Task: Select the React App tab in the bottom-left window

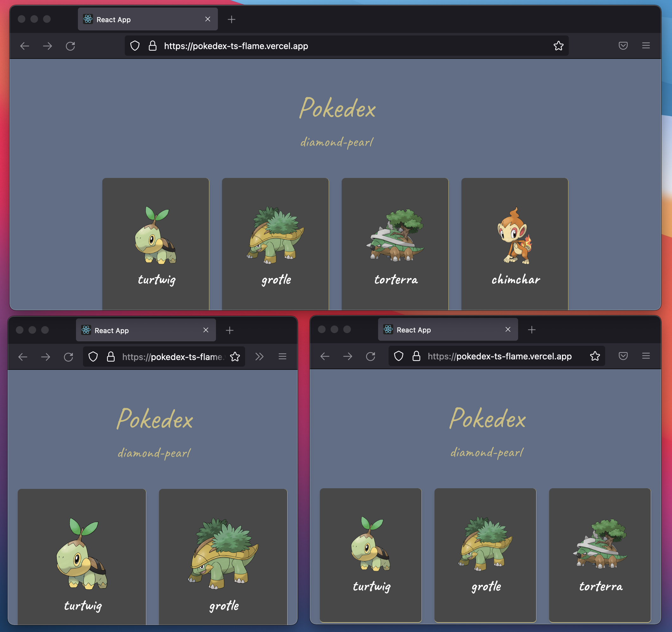Action: (x=146, y=330)
